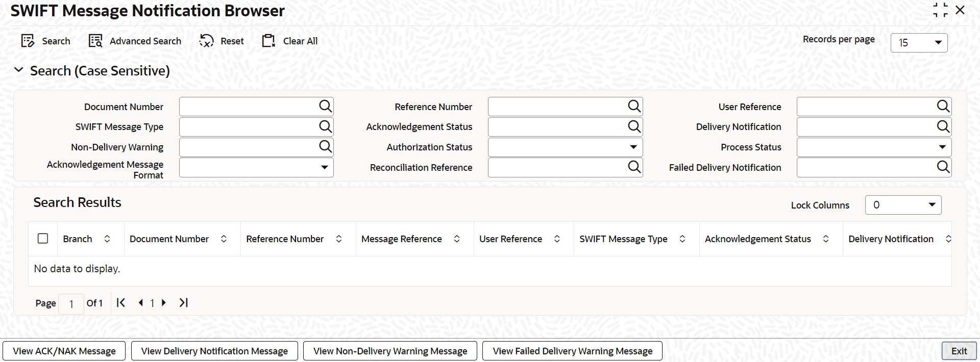
Task: Go to previous results page
Action: tap(140, 302)
